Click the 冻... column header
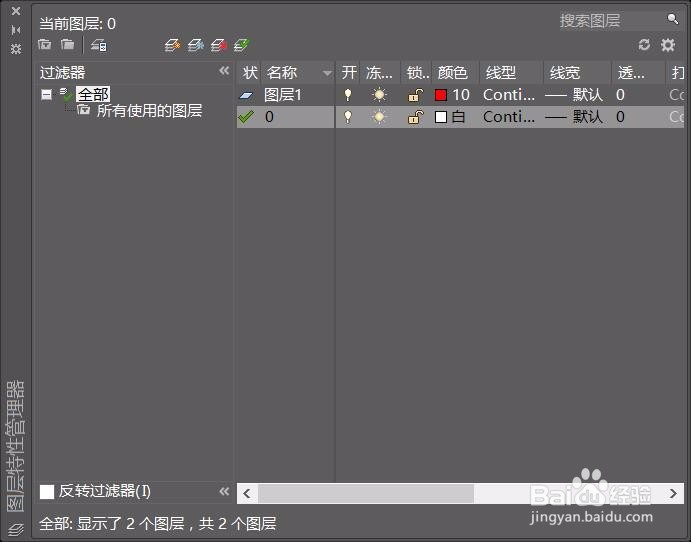Image resolution: width=691 pixels, height=542 pixels. tap(380, 73)
